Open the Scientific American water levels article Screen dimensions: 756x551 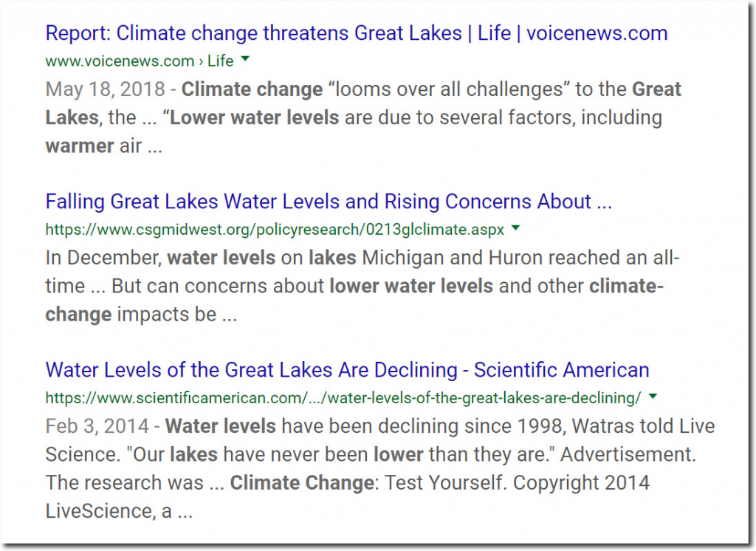[x=347, y=369]
